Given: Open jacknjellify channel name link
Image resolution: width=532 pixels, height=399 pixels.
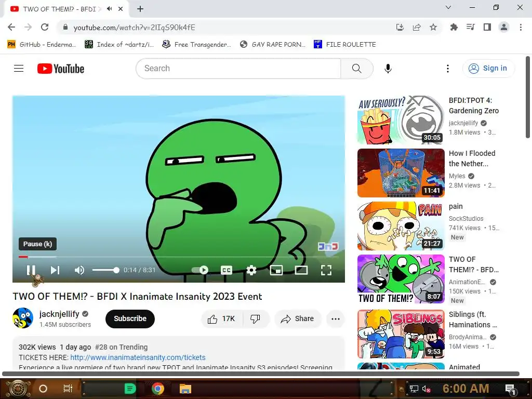Looking at the screenshot, I should tap(59, 314).
